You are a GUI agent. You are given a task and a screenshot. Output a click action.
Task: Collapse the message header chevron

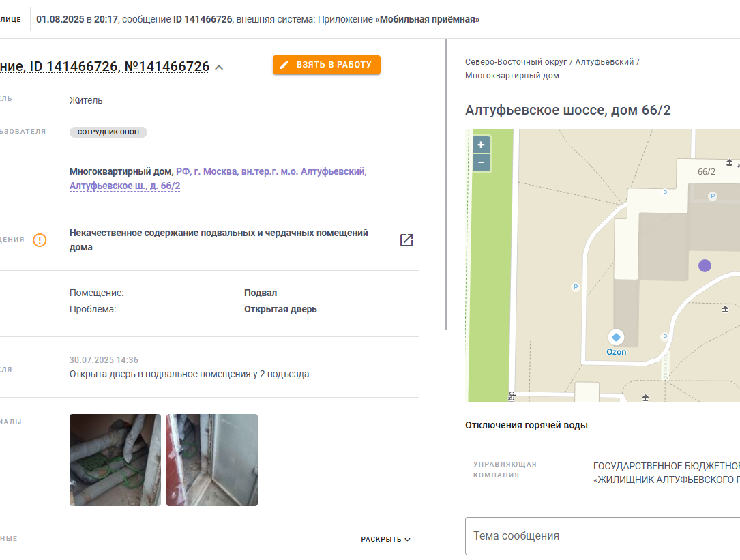tap(219, 68)
